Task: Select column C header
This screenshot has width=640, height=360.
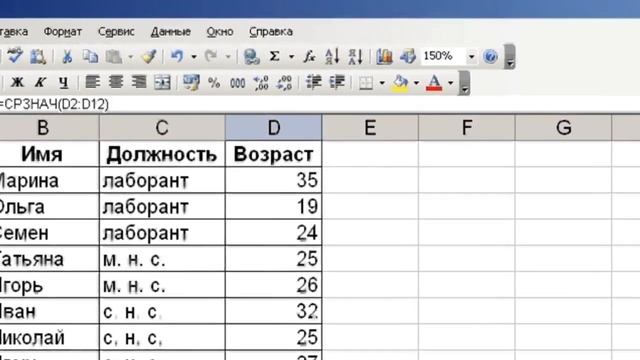Action: (x=162, y=128)
